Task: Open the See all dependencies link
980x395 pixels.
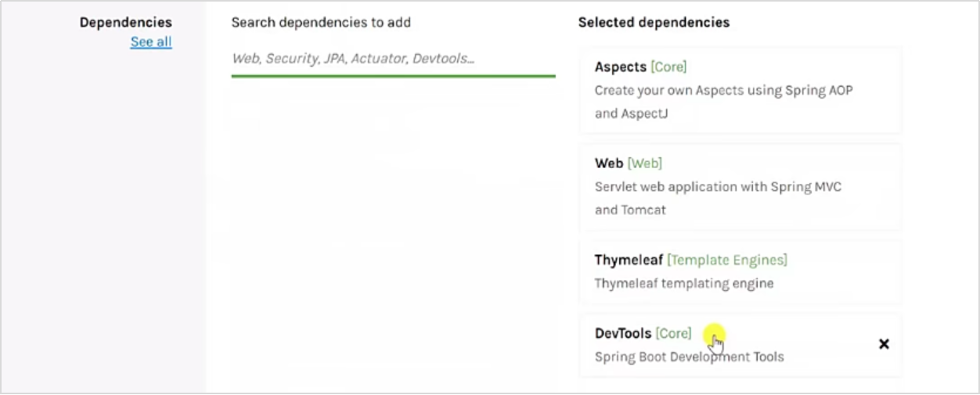Action: coord(151,42)
